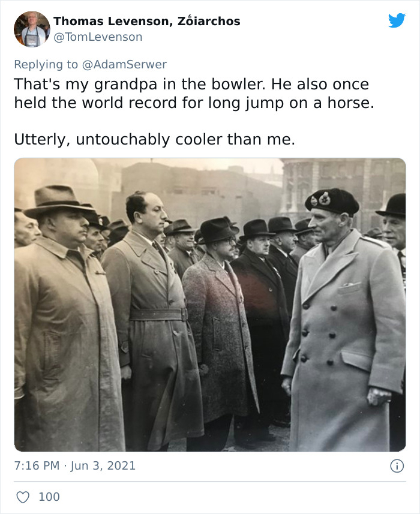Click the name Thomas Levenson

[x=100, y=20]
